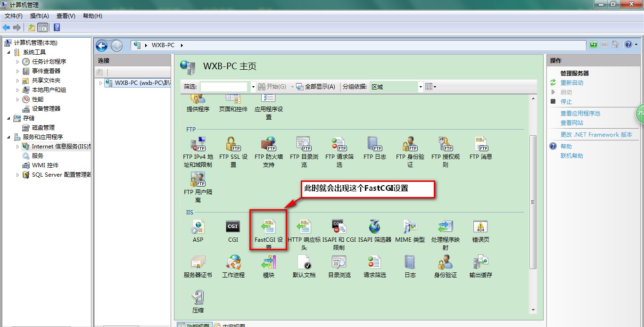Screen dimensions: 644x327
Task: Open the 查看(V) menu
Action: pyautogui.click(x=66, y=16)
